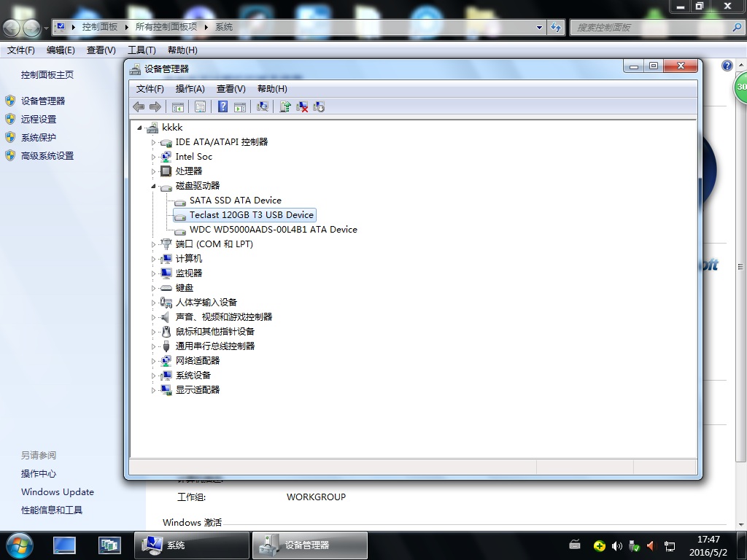Expand the 监视器 node
This screenshot has height=560, width=747.
click(153, 273)
